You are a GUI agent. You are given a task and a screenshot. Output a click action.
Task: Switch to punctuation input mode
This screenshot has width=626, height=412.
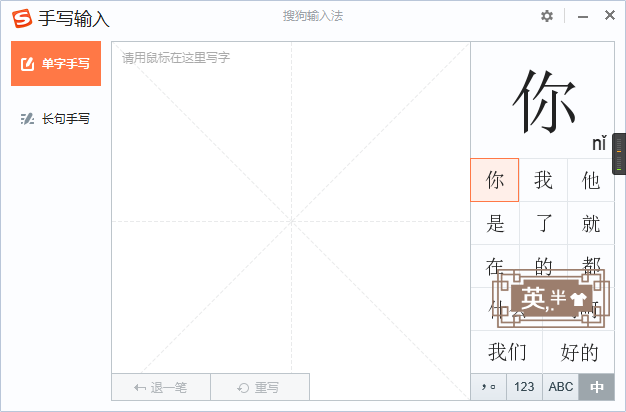pyautogui.click(x=489, y=387)
